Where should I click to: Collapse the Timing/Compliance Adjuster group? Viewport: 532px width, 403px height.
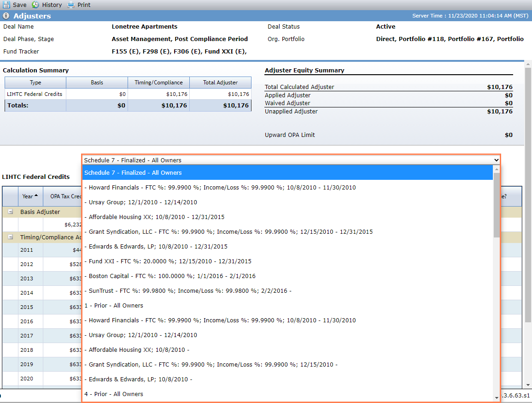11,237
